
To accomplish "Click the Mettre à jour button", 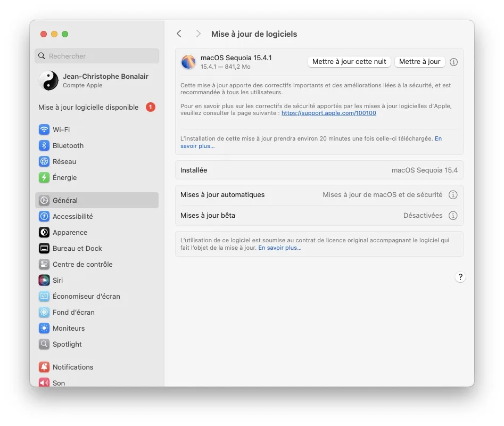I will 419,62.
